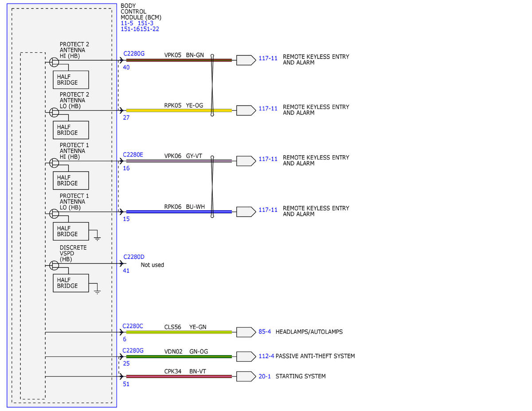Viewport: 532px width, 411px height.
Task: Click the off-page arrow on the BU-WH wire
Action: [246, 212]
